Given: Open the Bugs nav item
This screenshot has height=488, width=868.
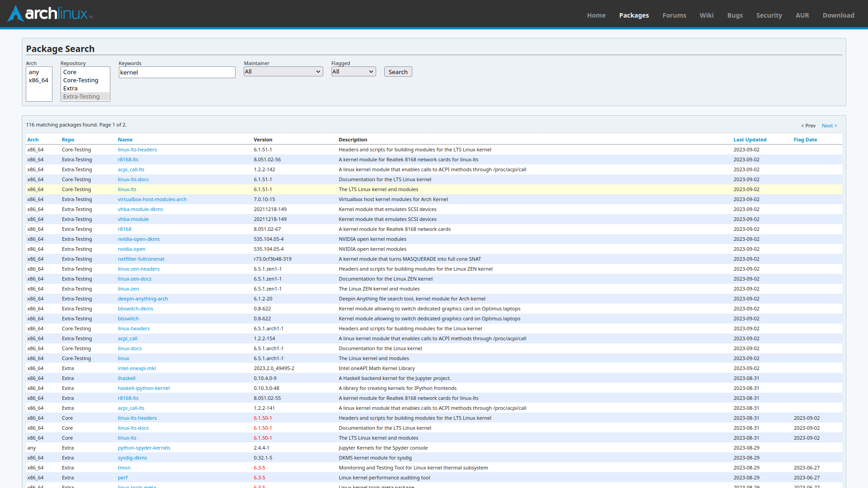Looking at the screenshot, I should [x=735, y=15].
